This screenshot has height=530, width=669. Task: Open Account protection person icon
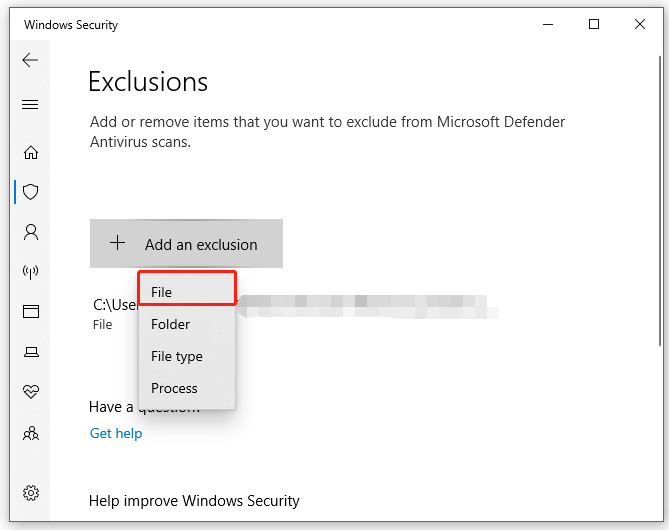click(31, 232)
